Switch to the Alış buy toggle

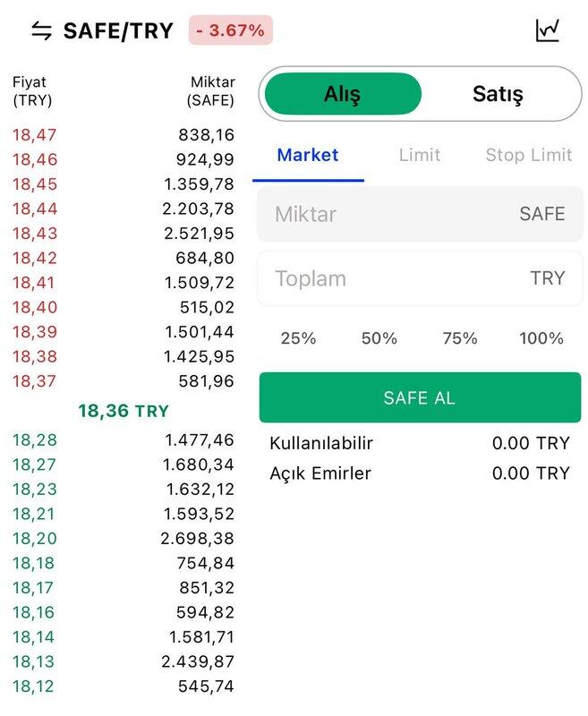343,94
